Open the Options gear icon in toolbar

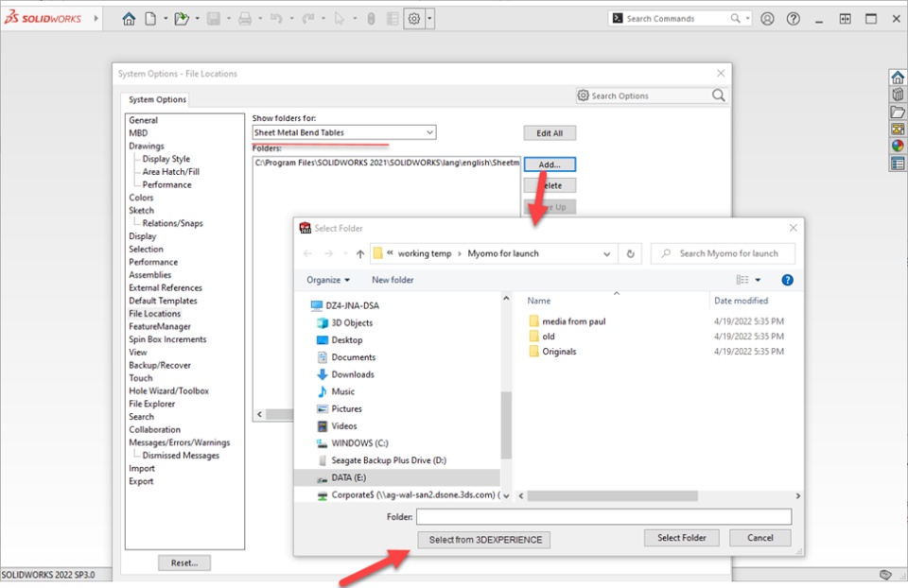click(x=414, y=19)
